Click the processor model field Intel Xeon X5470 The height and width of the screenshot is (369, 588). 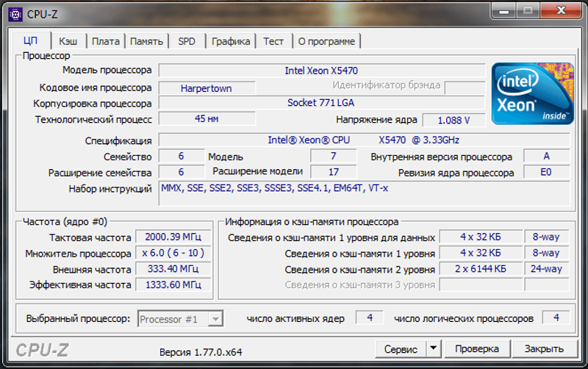point(321,71)
